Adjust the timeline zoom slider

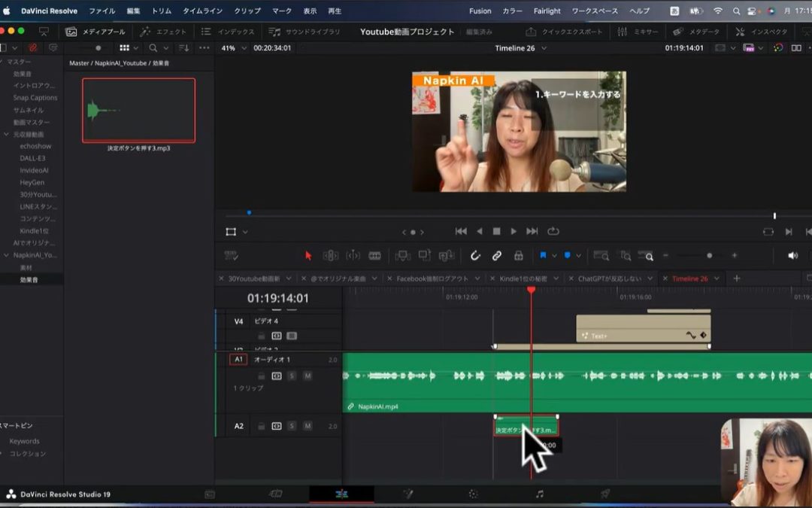click(707, 255)
